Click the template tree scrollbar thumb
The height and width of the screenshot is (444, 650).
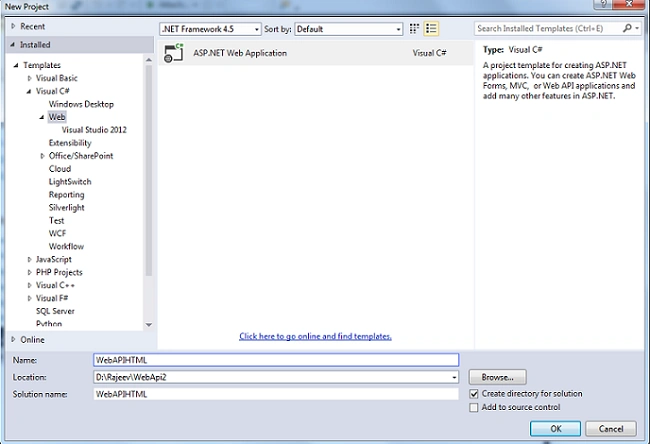pyautogui.click(x=149, y=170)
